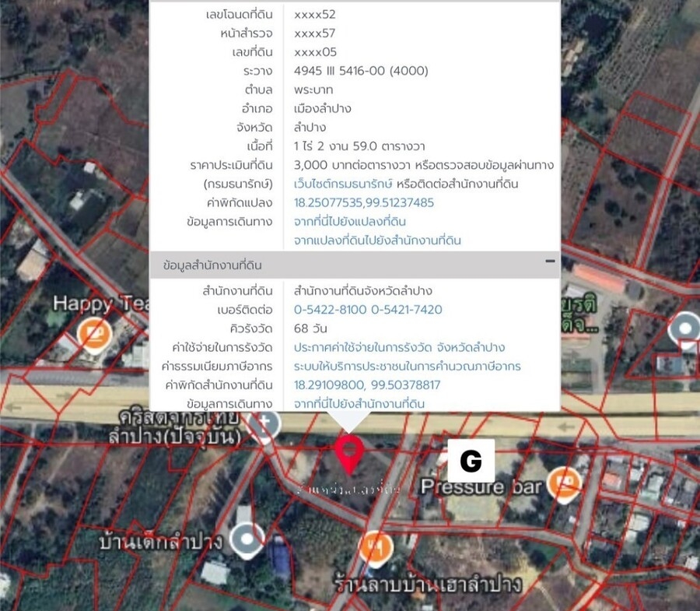Open ระบบให้บริการประชาชนในการคำนวณภาษีอากร link
This screenshot has height=611, width=700.
tap(407, 366)
